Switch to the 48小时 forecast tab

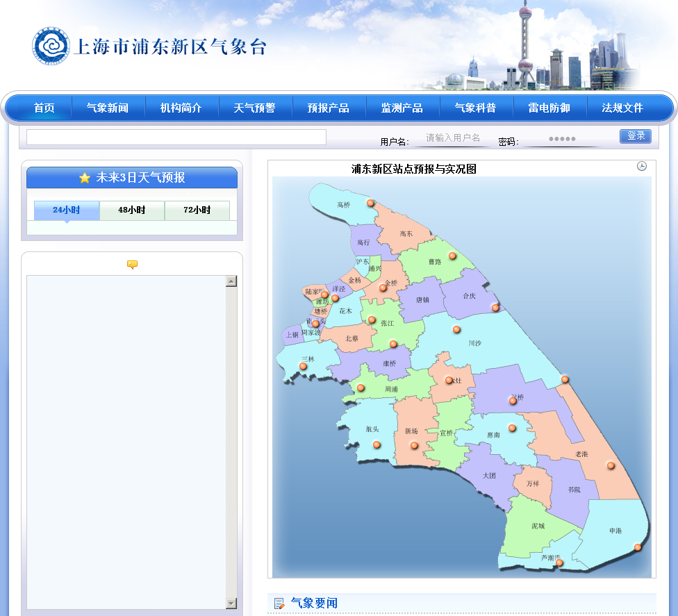(132, 210)
